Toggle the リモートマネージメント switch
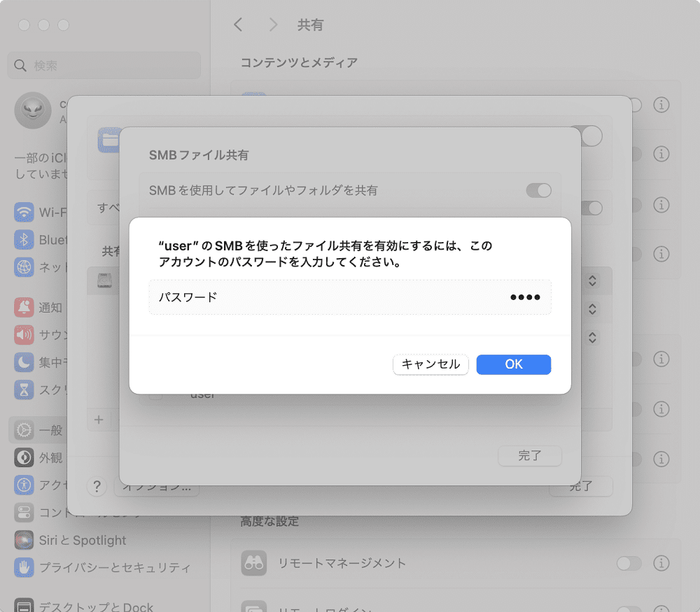This screenshot has height=612, width=700. [x=629, y=563]
